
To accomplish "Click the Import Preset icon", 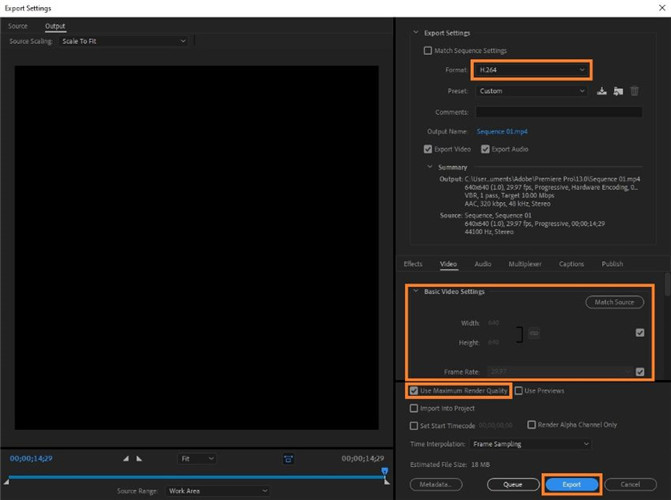I will [618, 91].
